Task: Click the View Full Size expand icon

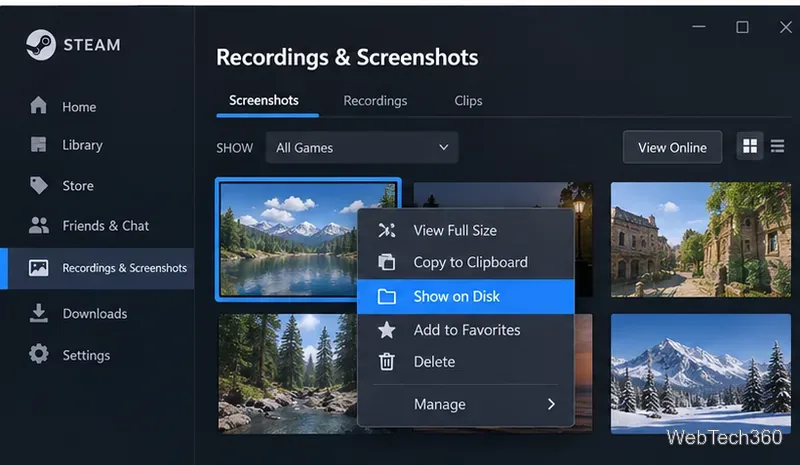Action: [x=387, y=230]
